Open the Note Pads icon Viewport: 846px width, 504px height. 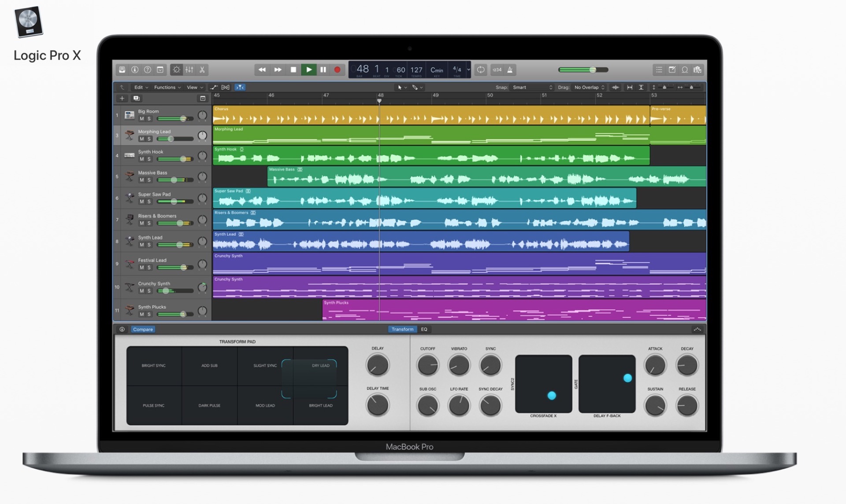click(672, 70)
